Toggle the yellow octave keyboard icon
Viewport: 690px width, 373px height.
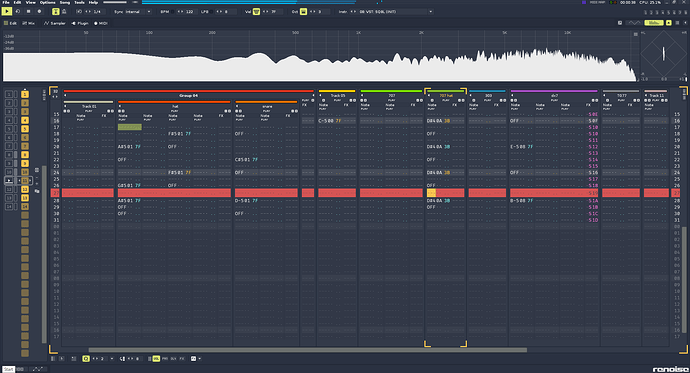click(303, 11)
